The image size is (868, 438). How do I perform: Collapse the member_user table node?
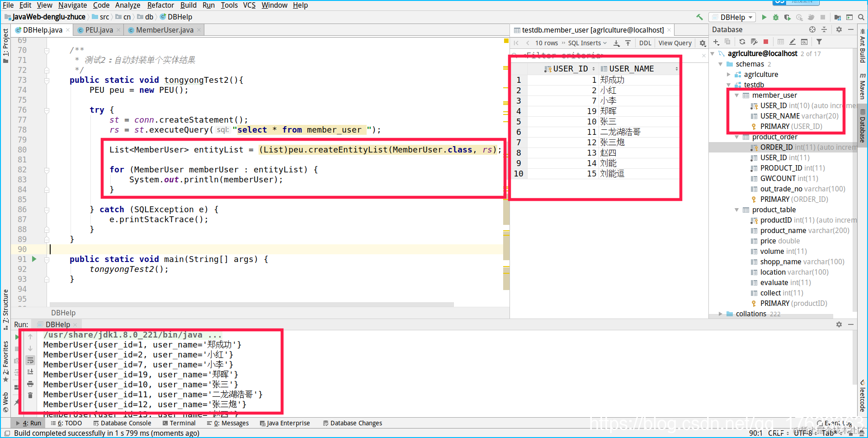pyautogui.click(x=736, y=95)
